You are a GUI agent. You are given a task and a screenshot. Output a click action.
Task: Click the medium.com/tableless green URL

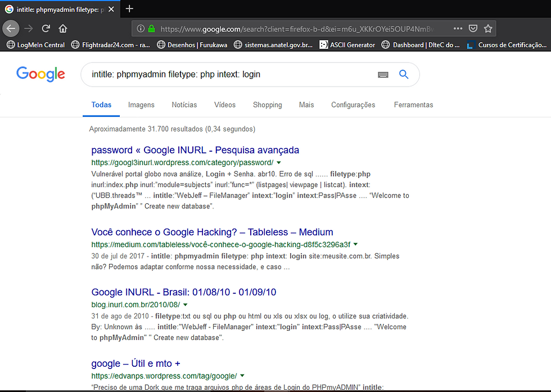(x=220, y=245)
